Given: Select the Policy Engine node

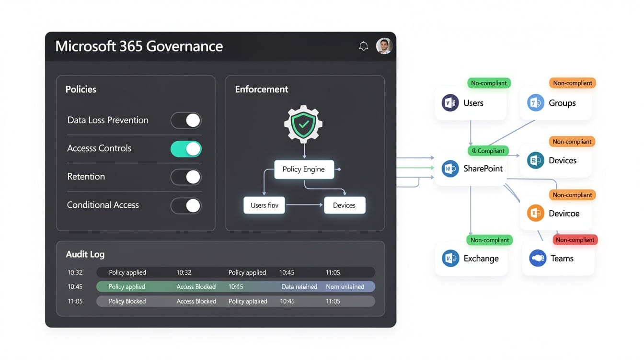Looking at the screenshot, I should pyautogui.click(x=304, y=169).
